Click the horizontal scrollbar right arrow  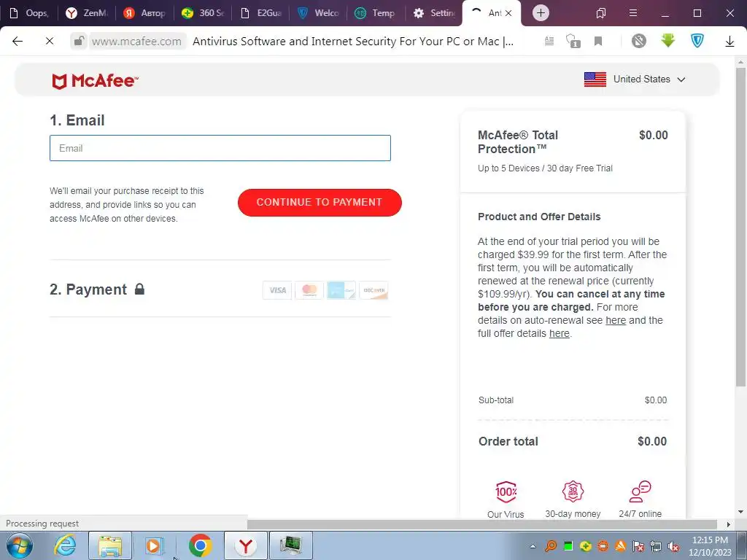(729, 524)
